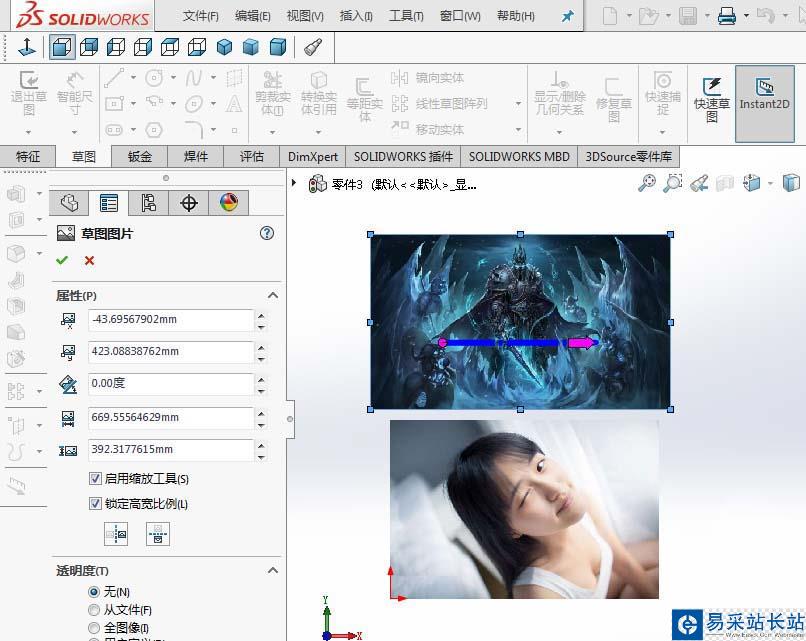Image resolution: width=806 pixels, height=641 pixels.
Task: Select the Front view cube icon
Action: click(x=62, y=47)
